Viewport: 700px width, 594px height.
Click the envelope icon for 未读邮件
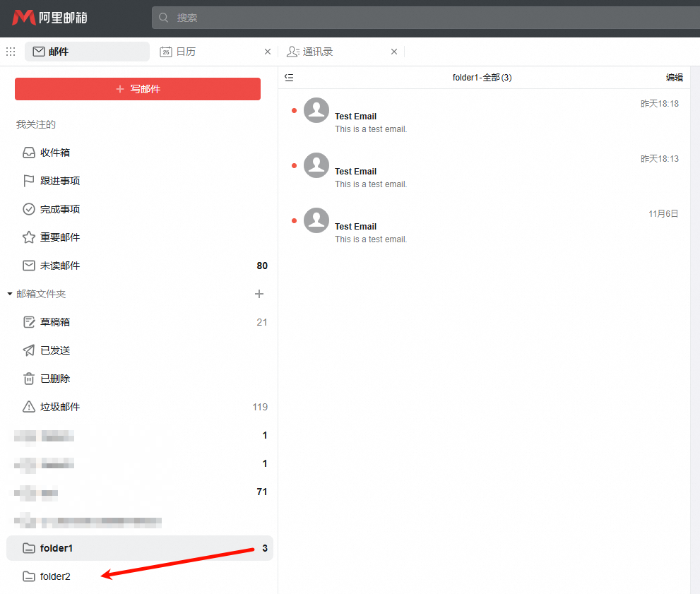point(28,266)
